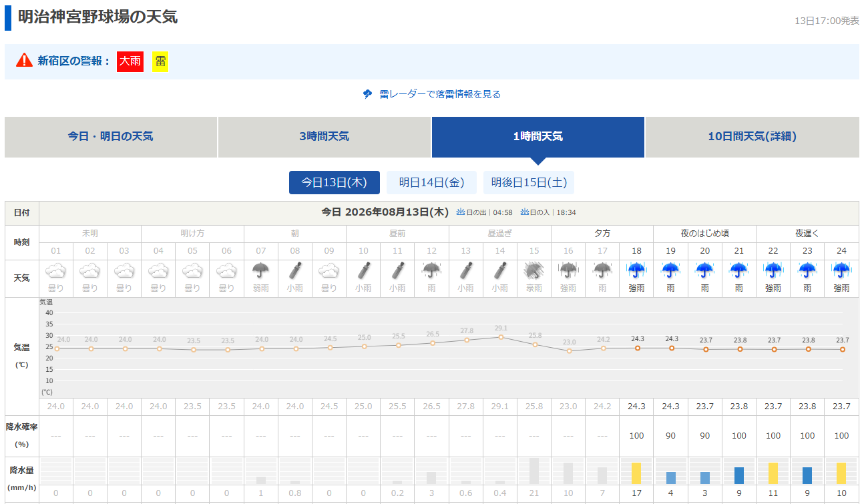Select the cloudy weather icon for hour 01
This screenshot has height=504, width=862.
click(56, 271)
